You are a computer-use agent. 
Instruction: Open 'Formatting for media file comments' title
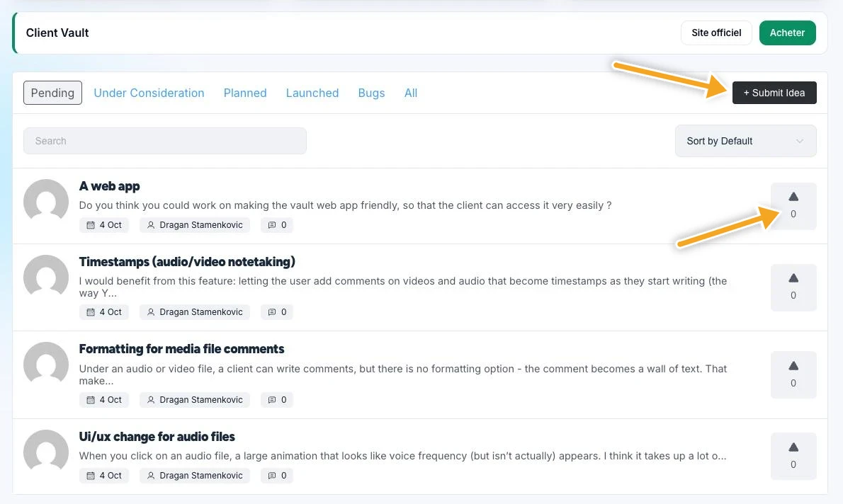(x=182, y=349)
